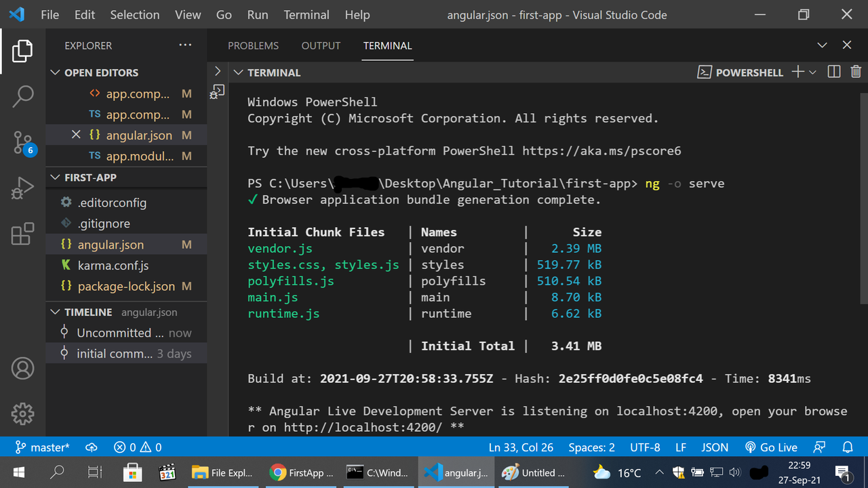Open the Go menu
The height and width of the screenshot is (488, 868).
(224, 15)
